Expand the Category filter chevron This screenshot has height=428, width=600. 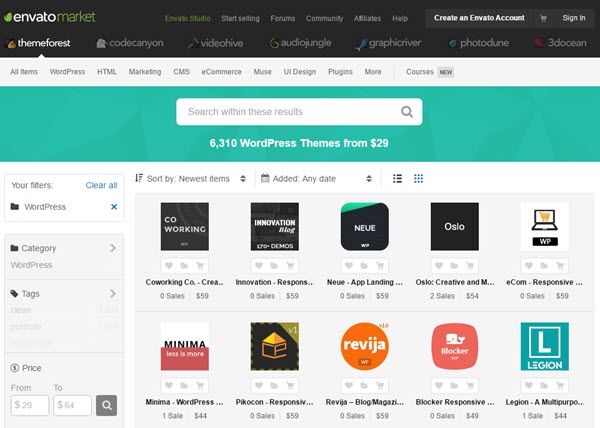click(x=113, y=248)
